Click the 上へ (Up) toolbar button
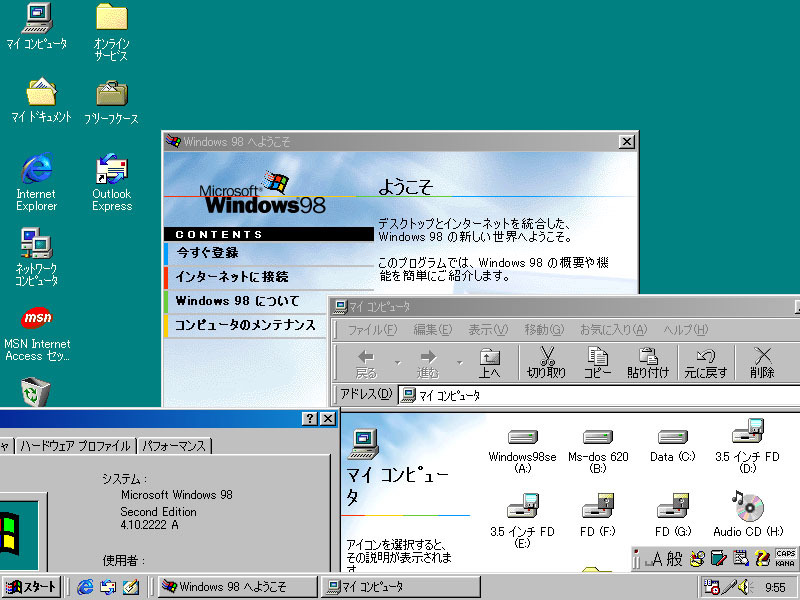 coord(489,362)
